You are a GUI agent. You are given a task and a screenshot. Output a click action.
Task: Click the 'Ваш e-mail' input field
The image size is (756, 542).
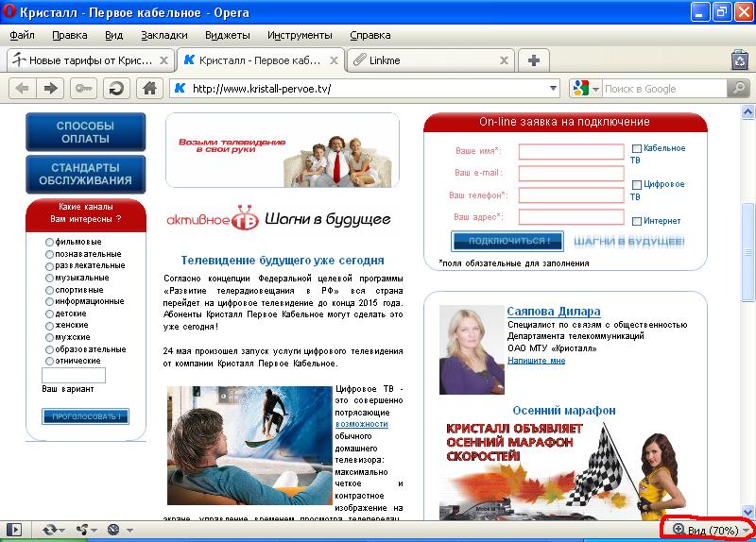click(x=571, y=173)
